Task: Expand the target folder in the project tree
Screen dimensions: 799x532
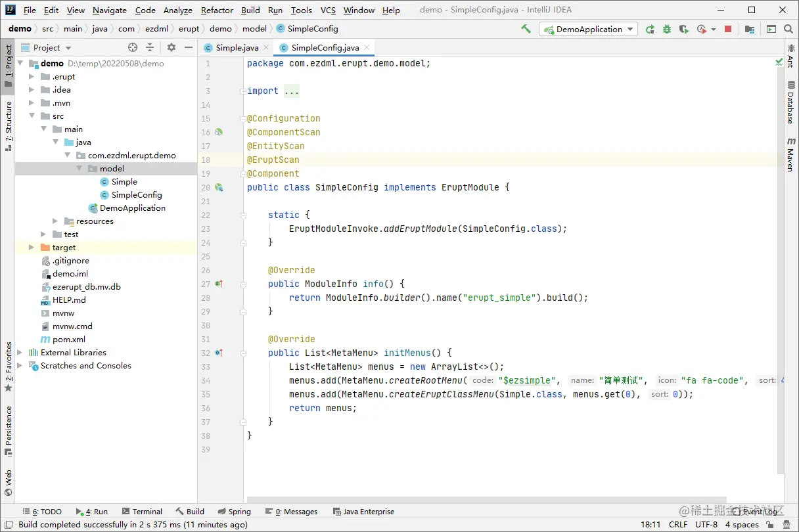Action: 31,248
